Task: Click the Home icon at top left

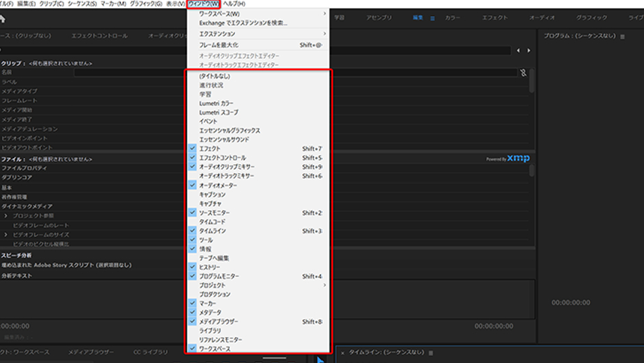Action: (2, 19)
